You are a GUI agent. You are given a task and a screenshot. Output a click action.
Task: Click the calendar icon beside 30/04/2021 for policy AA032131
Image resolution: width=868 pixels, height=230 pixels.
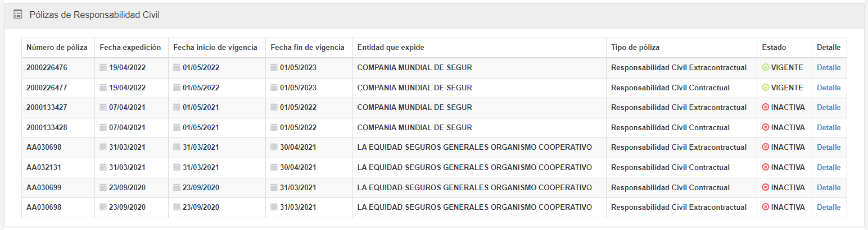coord(274,168)
